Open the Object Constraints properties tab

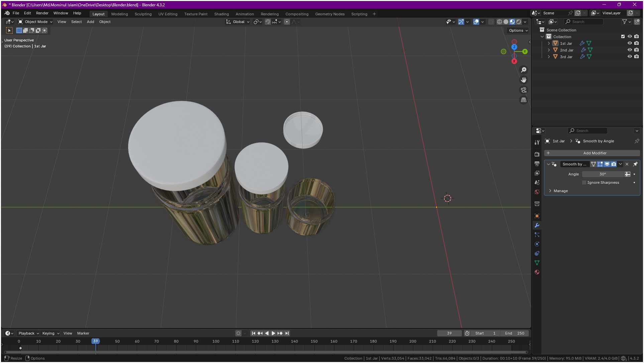(x=537, y=253)
